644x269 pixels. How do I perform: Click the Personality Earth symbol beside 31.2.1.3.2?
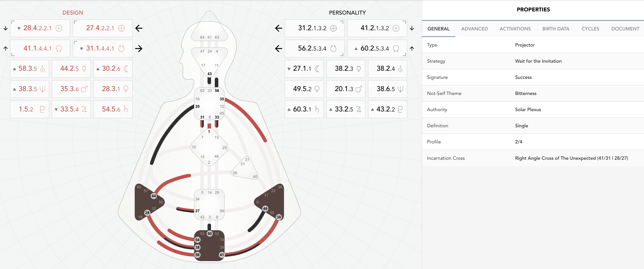[333, 28]
